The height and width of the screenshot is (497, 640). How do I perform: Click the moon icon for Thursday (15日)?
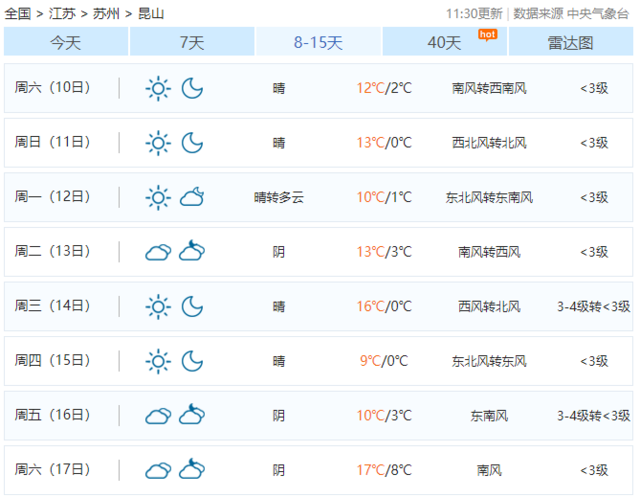[x=192, y=361]
